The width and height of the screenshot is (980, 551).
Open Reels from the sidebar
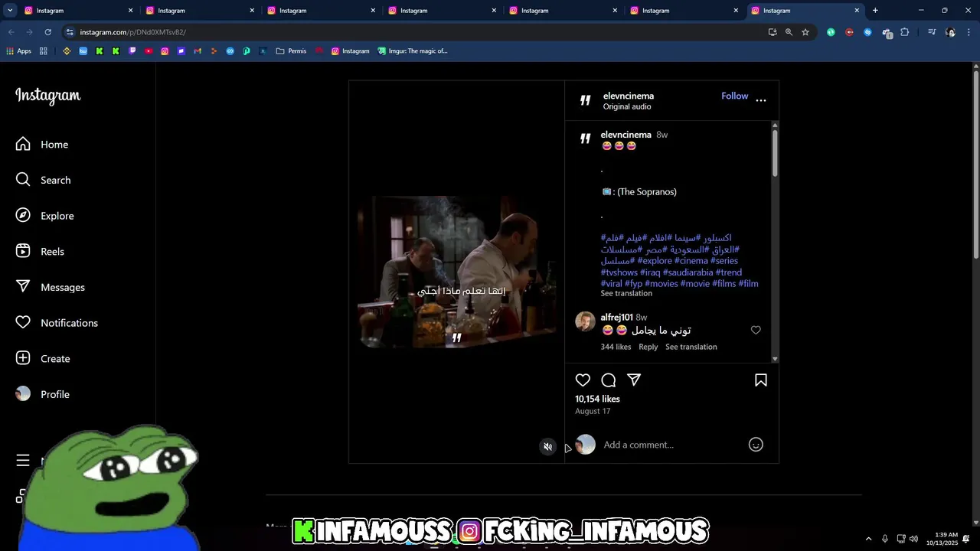pyautogui.click(x=40, y=251)
